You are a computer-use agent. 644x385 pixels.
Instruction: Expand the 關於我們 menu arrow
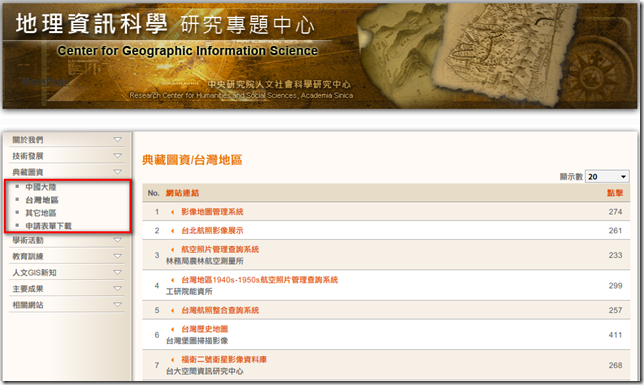[x=117, y=140]
